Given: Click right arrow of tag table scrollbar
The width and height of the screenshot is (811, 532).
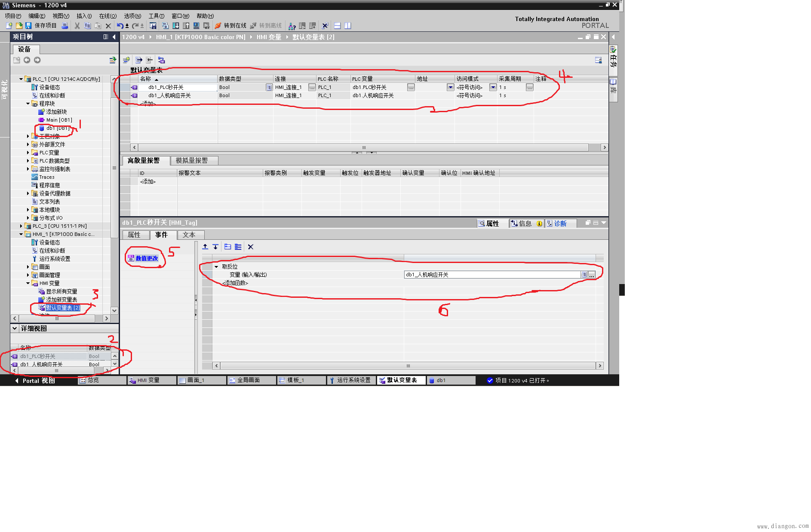Looking at the screenshot, I should [604, 147].
